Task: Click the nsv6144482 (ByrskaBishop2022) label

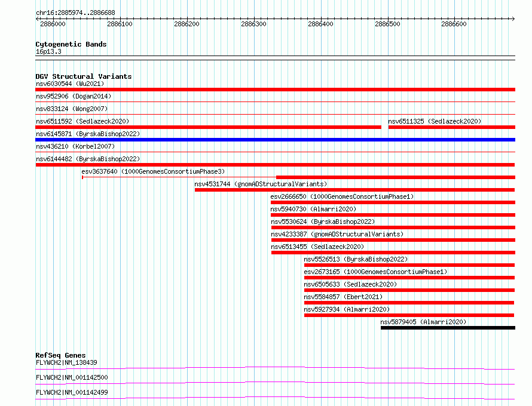Action: point(88,159)
